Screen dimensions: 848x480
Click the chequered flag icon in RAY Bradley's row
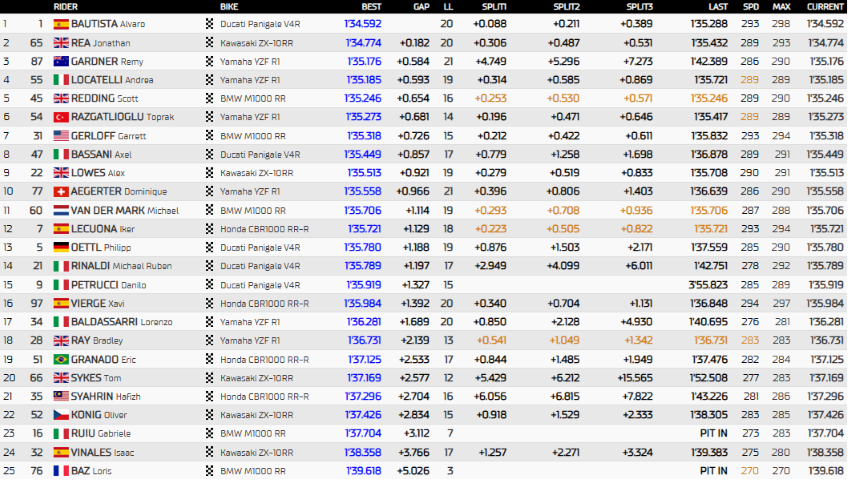click(x=210, y=340)
